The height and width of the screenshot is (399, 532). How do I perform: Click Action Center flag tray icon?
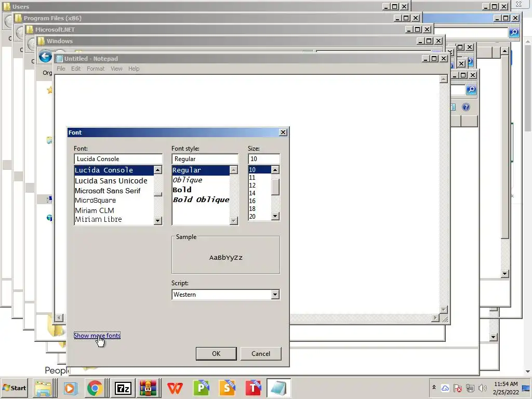pos(457,388)
